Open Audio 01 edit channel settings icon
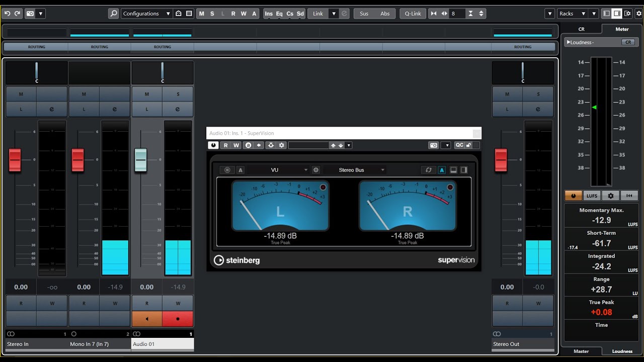The image size is (644, 362). coord(178,109)
